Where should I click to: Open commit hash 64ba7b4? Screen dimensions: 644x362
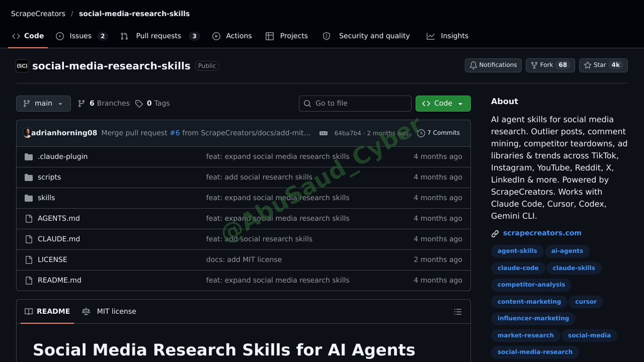click(x=347, y=133)
